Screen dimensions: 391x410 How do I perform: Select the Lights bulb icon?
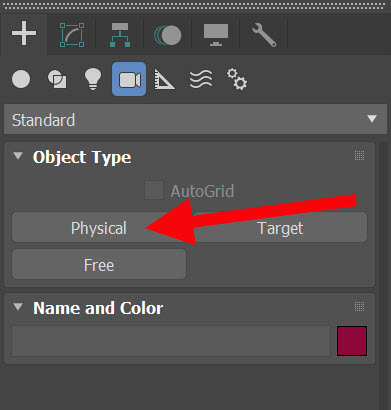pyautogui.click(x=93, y=79)
